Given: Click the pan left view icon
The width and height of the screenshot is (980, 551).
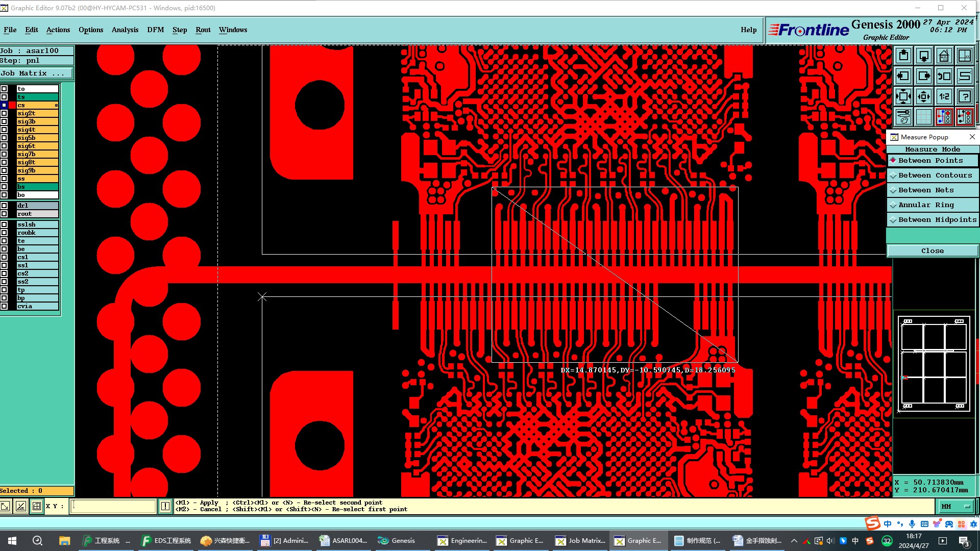Looking at the screenshot, I should (903, 77).
